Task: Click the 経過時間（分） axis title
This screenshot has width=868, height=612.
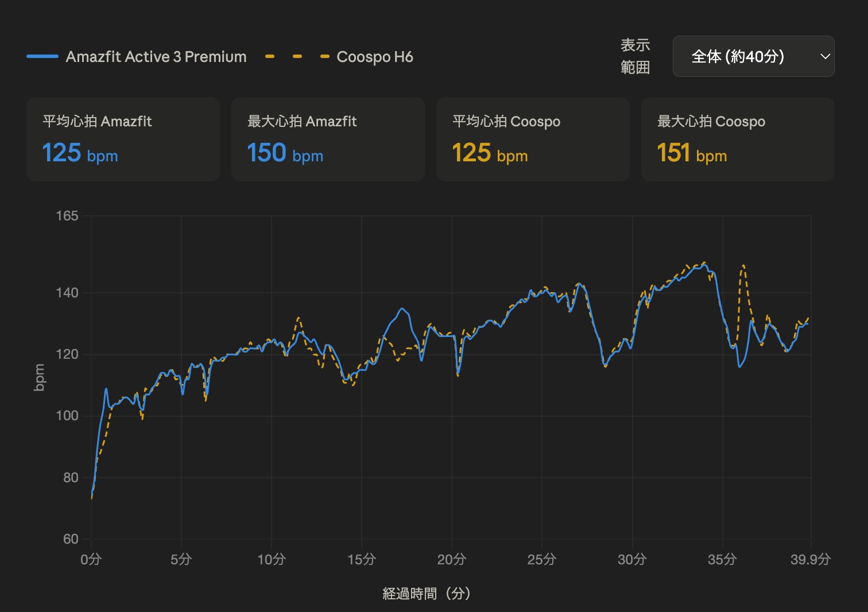Action: (427, 594)
